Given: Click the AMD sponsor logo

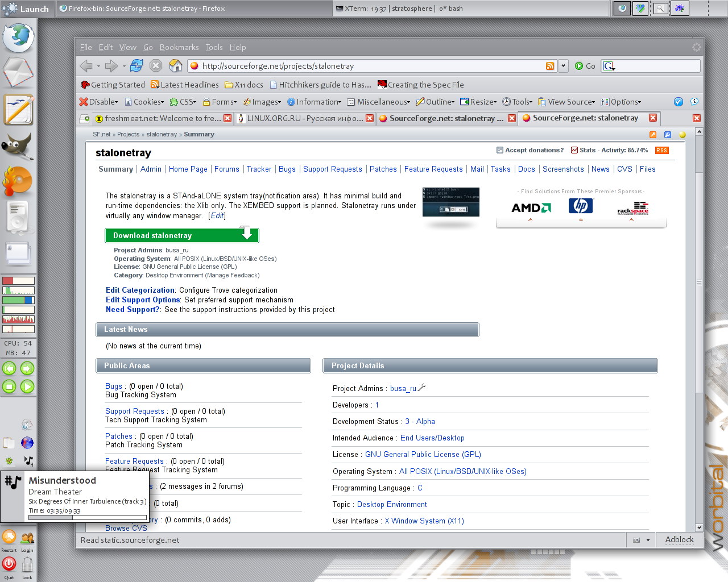Looking at the screenshot, I should tap(531, 207).
